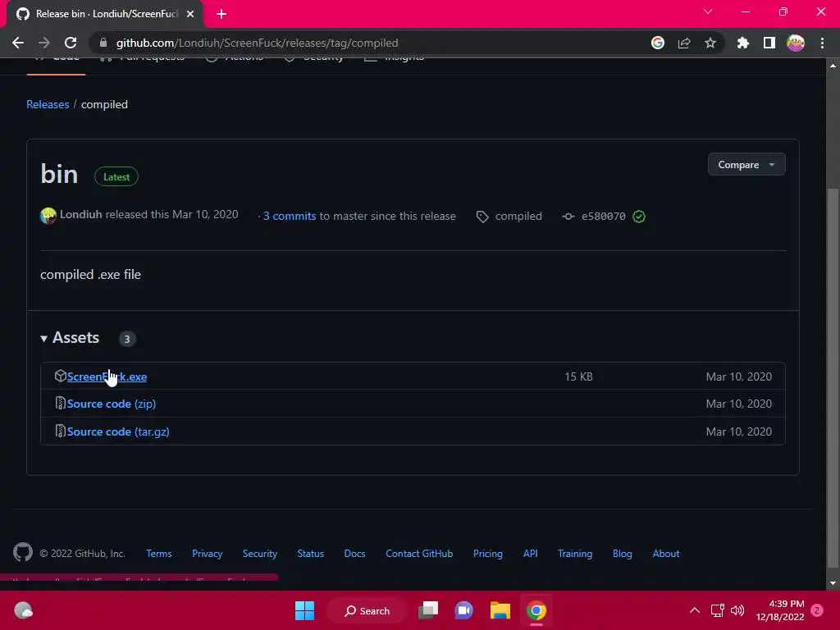Open the Training footer link

575,554
